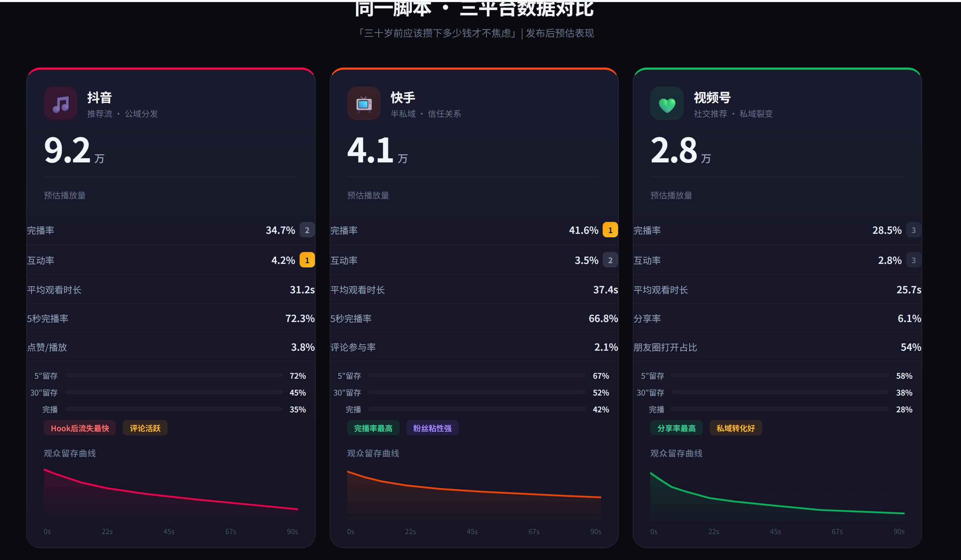Click the 41.6% completion rate value
This screenshot has width=961, height=560.
click(583, 230)
